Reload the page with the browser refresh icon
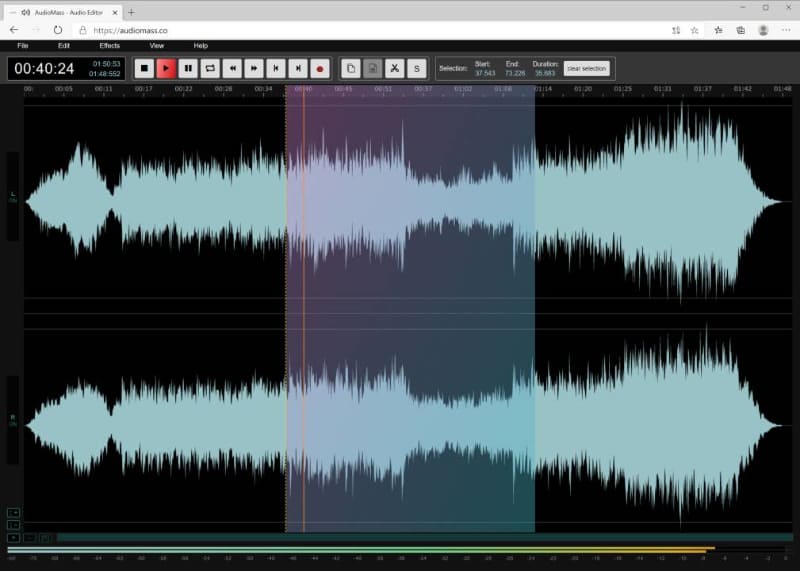Image resolution: width=800 pixels, height=571 pixels. pyautogui.click(x=58, y=30)
